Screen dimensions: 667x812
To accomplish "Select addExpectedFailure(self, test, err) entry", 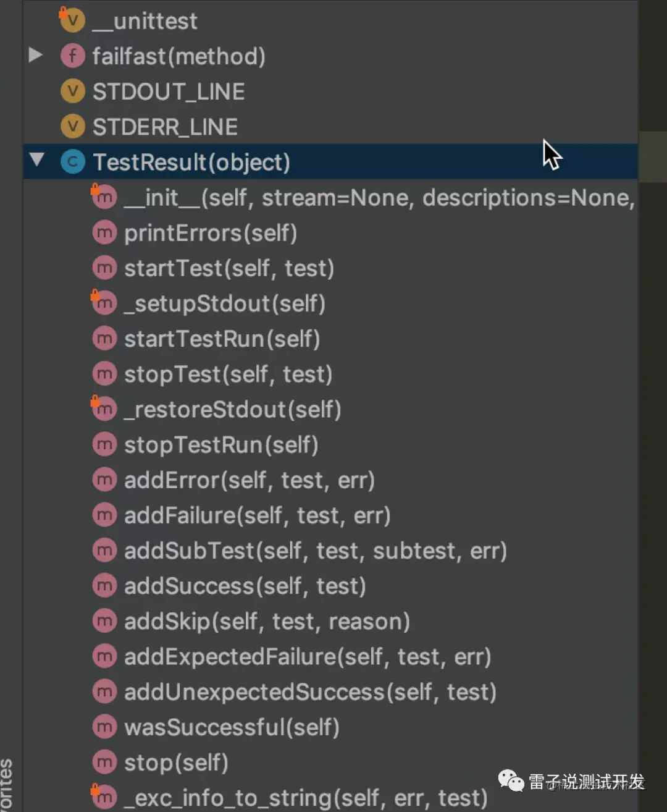I will point(307,656).
